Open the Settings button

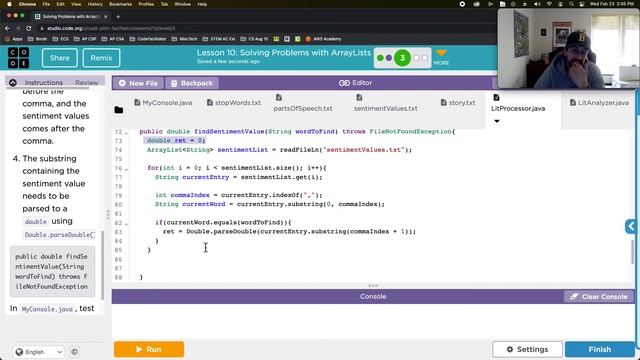[527, 349]
